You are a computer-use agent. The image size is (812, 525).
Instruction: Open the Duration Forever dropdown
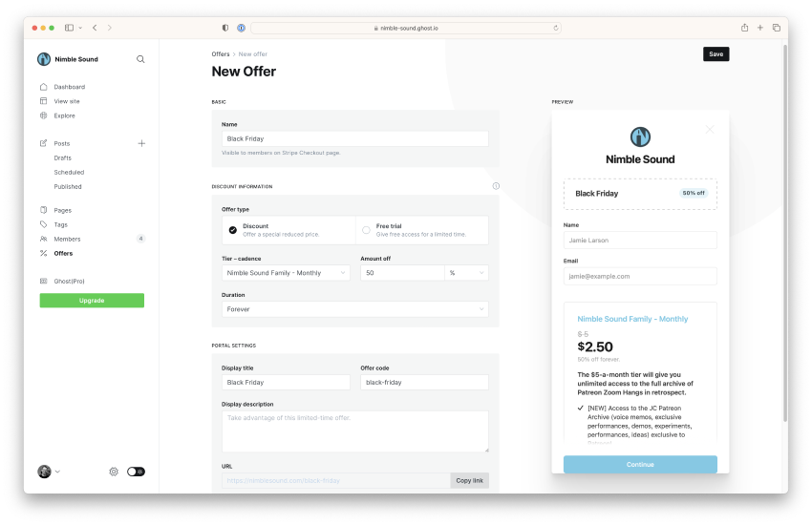[x=355, y=309]
